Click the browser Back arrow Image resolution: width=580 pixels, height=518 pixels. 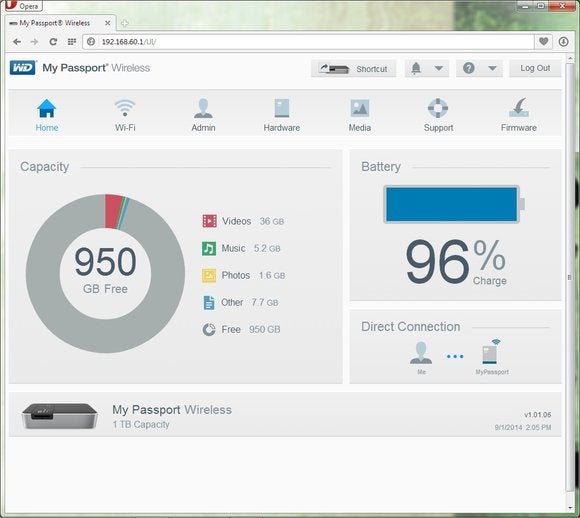(17, 42)
